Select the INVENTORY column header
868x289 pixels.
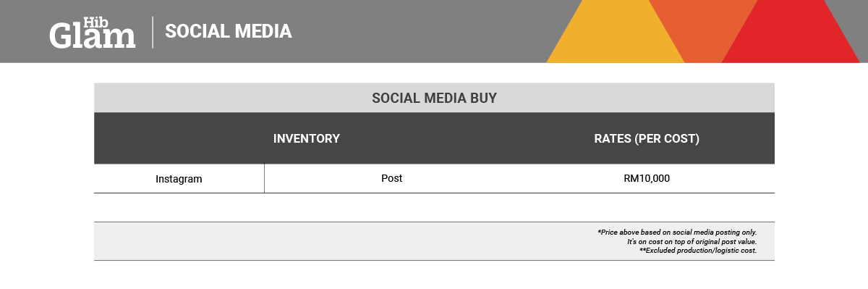307,138
